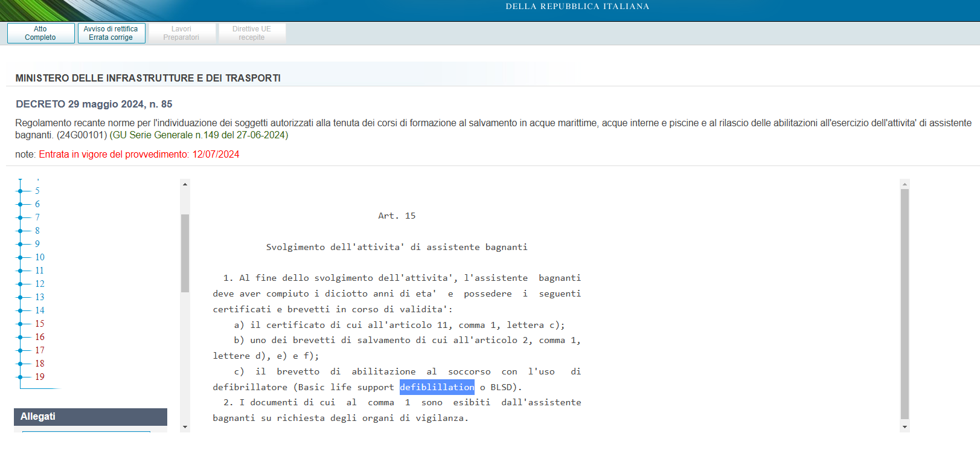
Task: Open the Atto Completo view
Action: point(40,33)
